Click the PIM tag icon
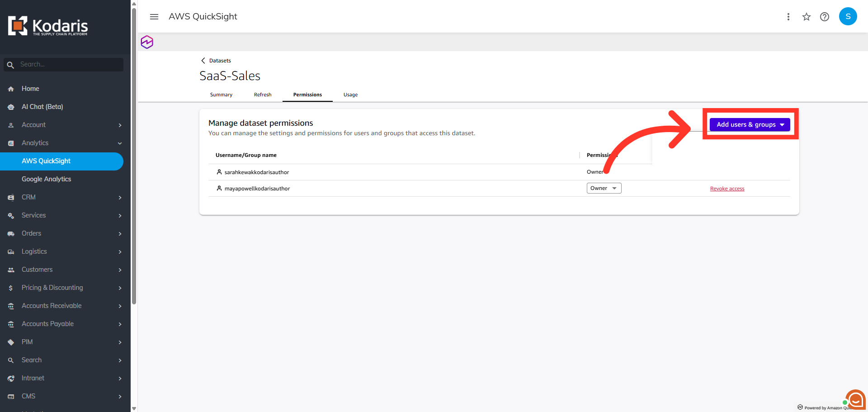The height and width of the screenshot is (412, 868). (11, 342)
